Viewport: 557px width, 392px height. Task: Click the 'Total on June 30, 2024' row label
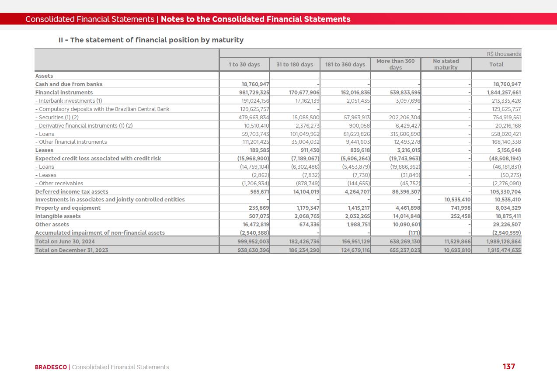(65, 242)
